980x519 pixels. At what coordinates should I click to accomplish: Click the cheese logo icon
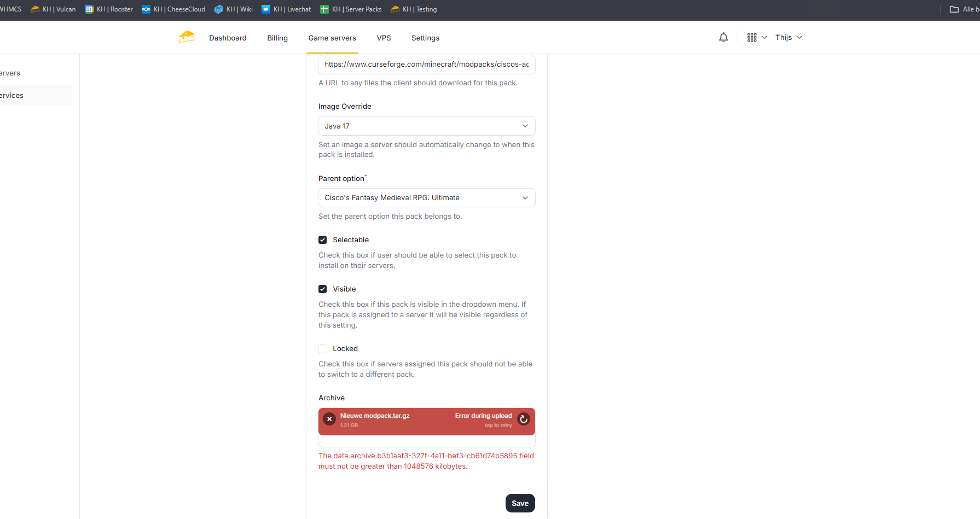(187, 37)
